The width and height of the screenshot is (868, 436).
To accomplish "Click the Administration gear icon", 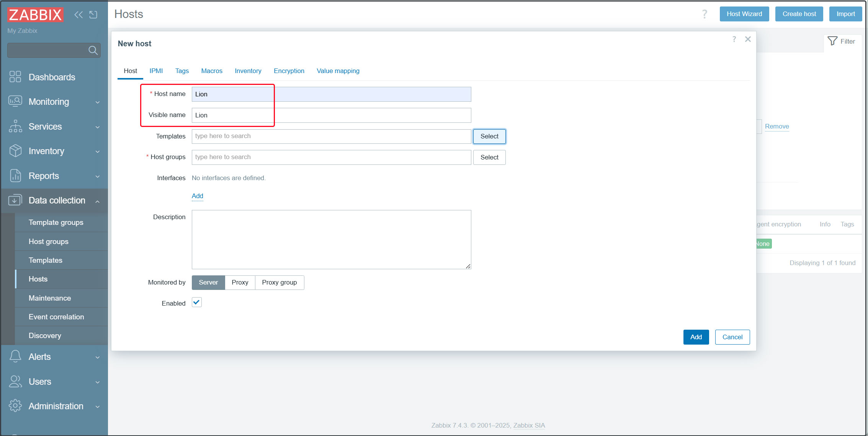I will pyautogui.click(x=15, y=406).
